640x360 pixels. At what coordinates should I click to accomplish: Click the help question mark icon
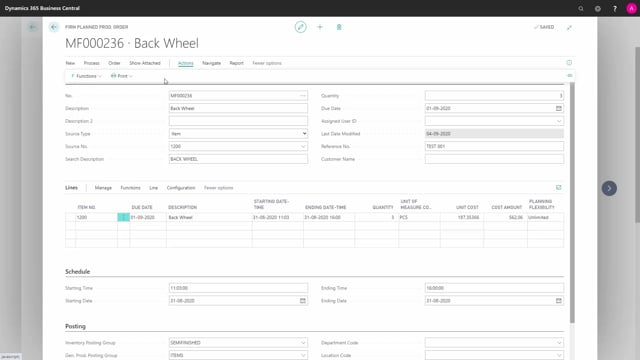pos(615,8)
